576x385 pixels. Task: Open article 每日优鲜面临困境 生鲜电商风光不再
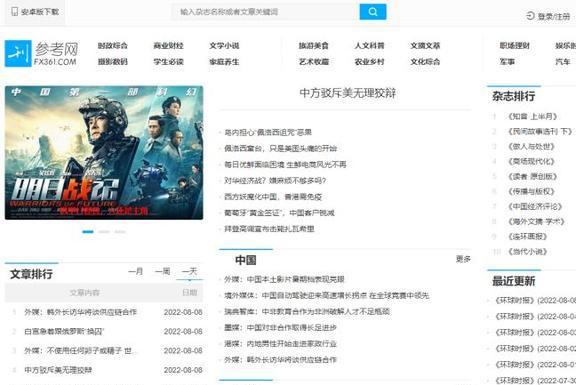pos(285,164)
